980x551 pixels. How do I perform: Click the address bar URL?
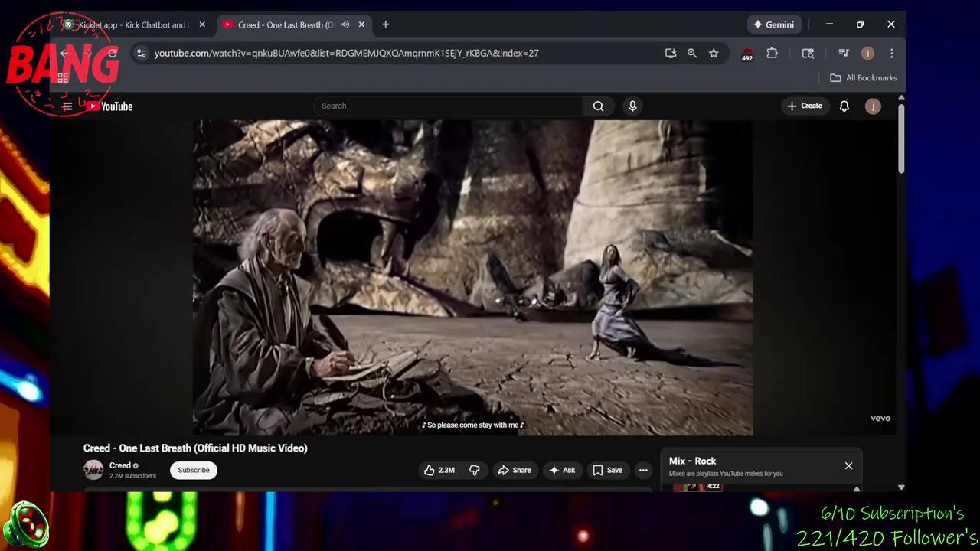coord(346,53)
